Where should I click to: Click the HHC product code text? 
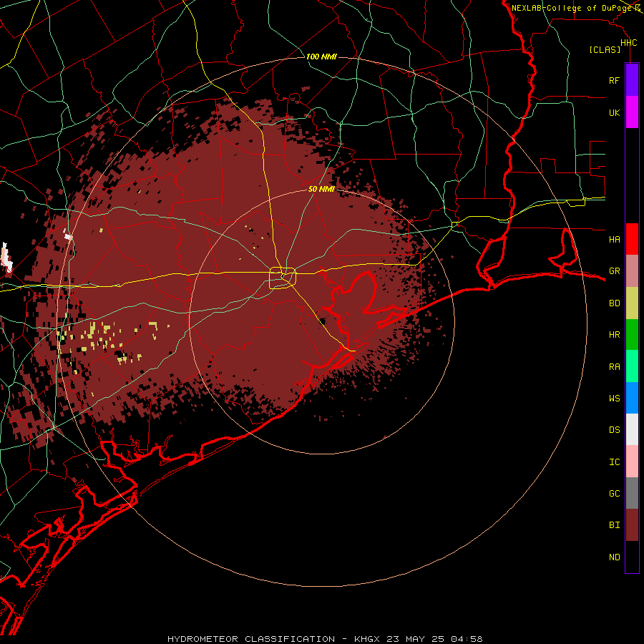click(628, 43)
